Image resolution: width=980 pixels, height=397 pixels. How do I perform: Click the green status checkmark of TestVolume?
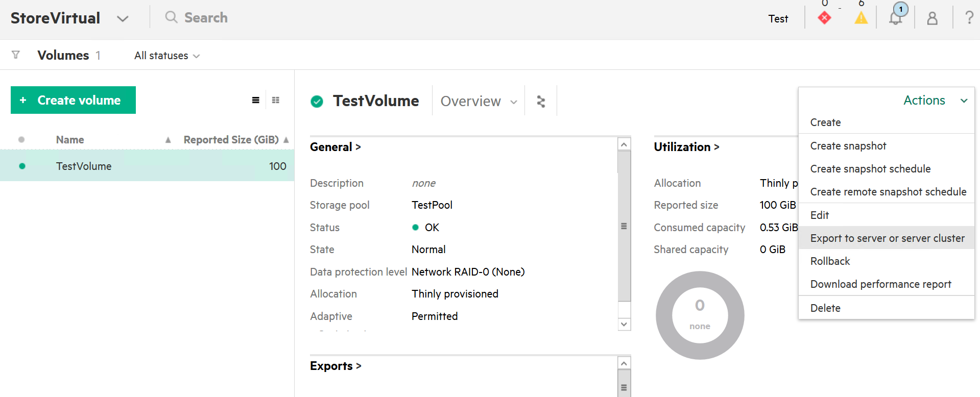pos(317,102)
